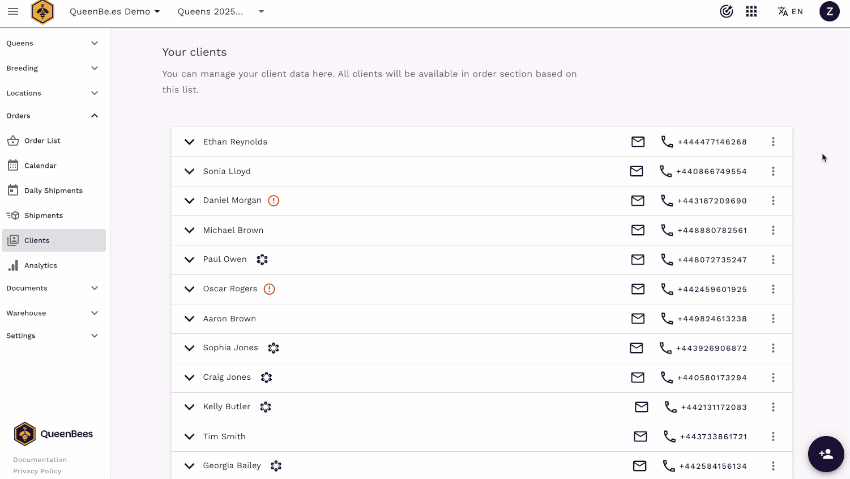850x479 pixels.
Task: Expand the Oscar Rogers client row
Action: [189, 289]
